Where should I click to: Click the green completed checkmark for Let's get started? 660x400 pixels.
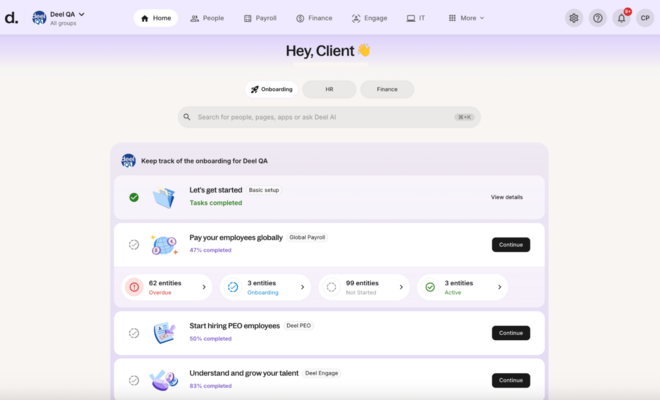coord(134,197)
